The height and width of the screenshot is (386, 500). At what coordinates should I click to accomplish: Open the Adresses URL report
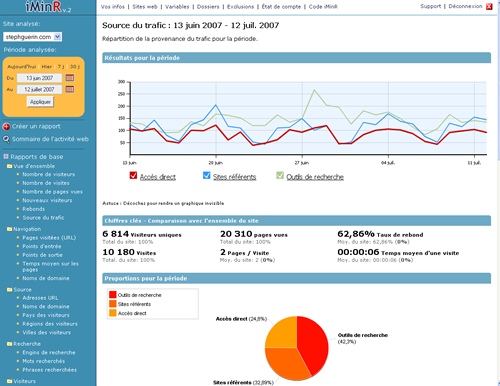(x=40, y=298)
